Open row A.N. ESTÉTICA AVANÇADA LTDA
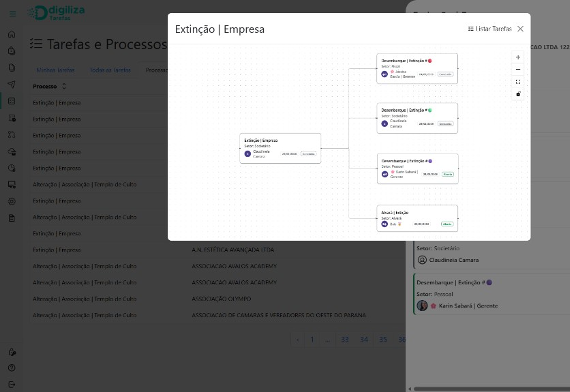This screenshot has width=570, height=392. tap(217, 250)
